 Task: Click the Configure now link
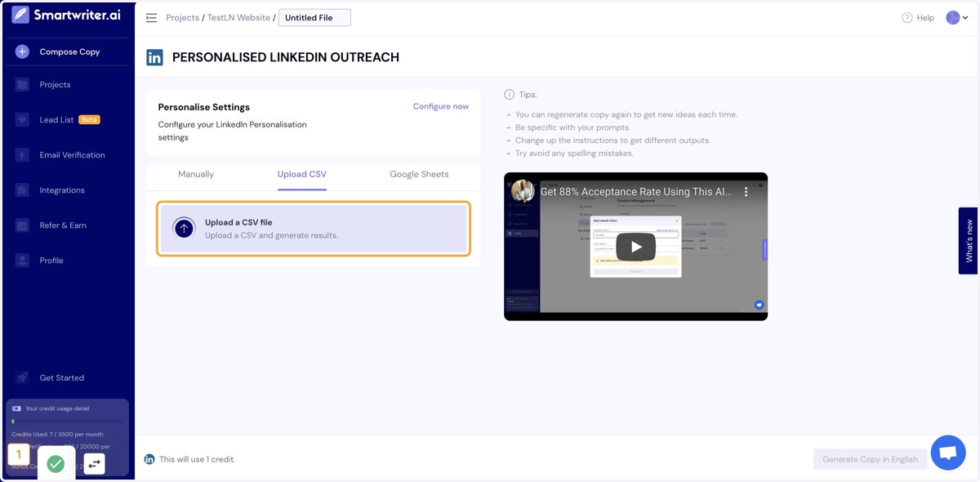tap(441, 106)
